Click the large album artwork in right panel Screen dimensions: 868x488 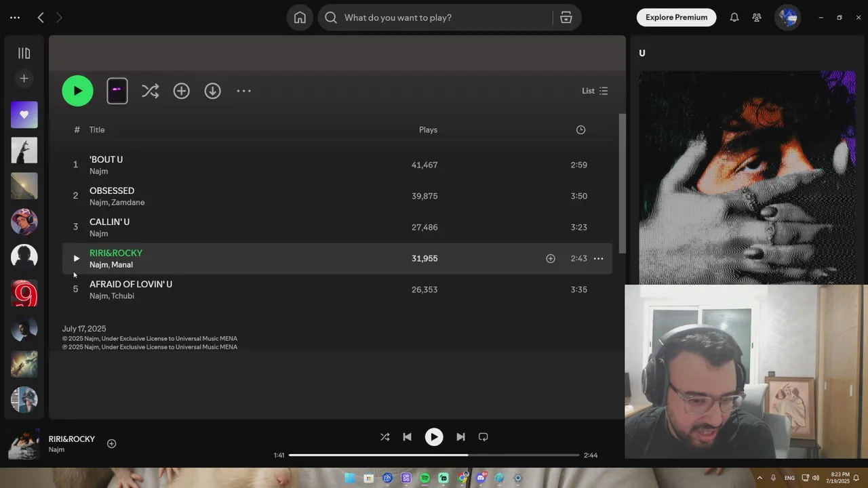[x=746, y=178]
